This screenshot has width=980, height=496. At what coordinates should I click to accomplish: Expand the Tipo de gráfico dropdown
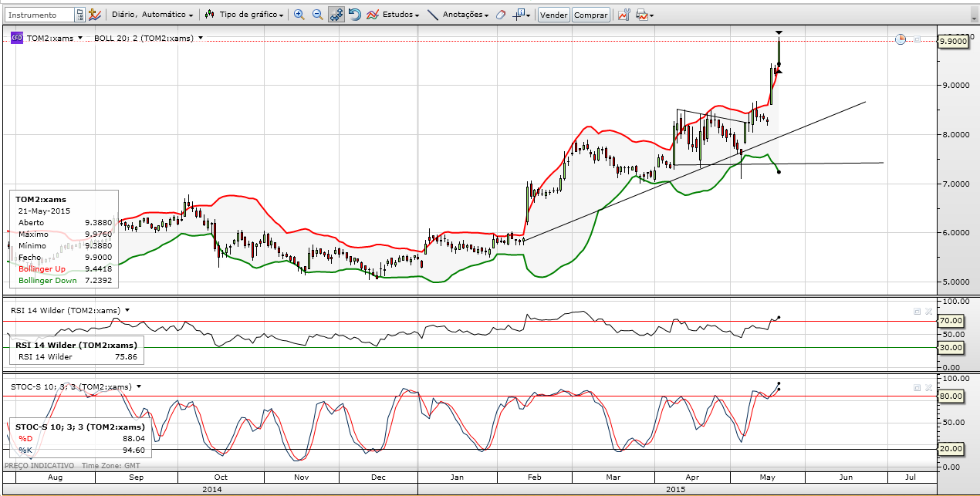251,15
